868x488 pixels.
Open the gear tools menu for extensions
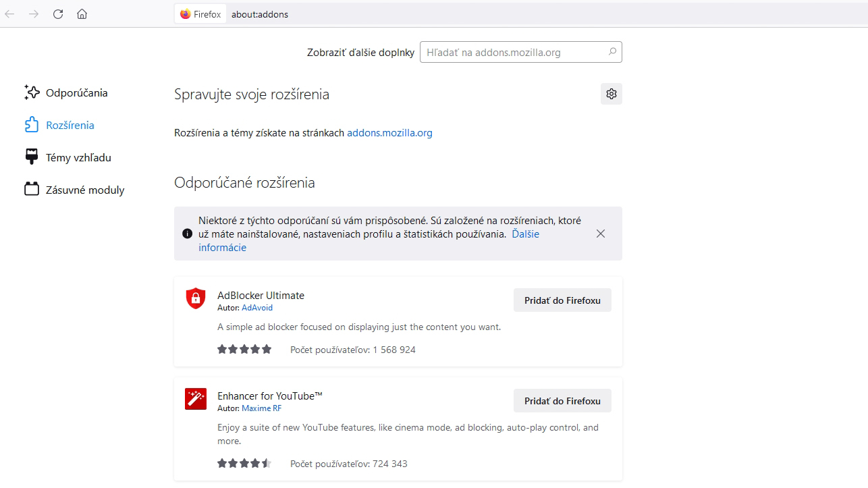[x=612, y=94]
